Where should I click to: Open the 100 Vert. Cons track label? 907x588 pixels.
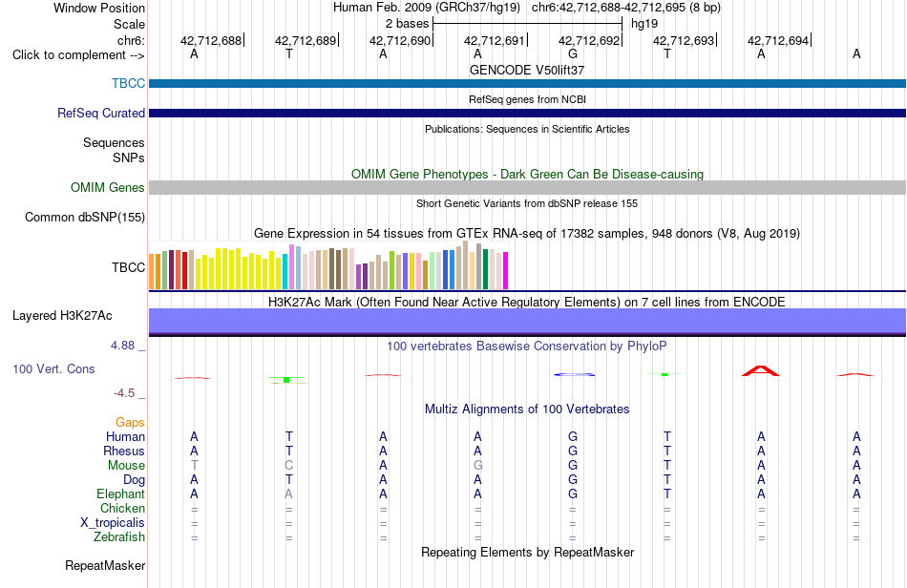[x=53, y=368]
